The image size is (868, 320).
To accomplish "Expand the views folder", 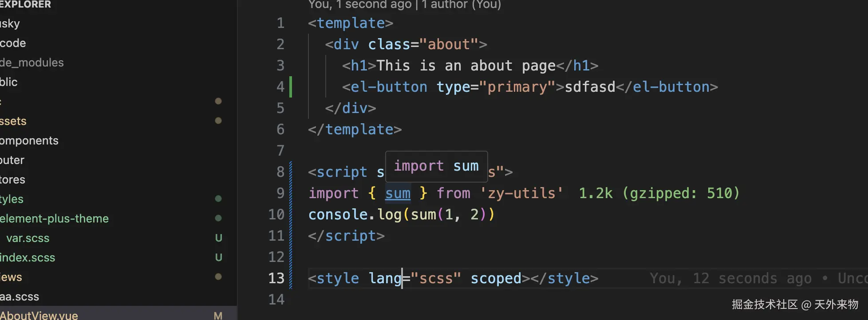I will (x=11, y=277).
